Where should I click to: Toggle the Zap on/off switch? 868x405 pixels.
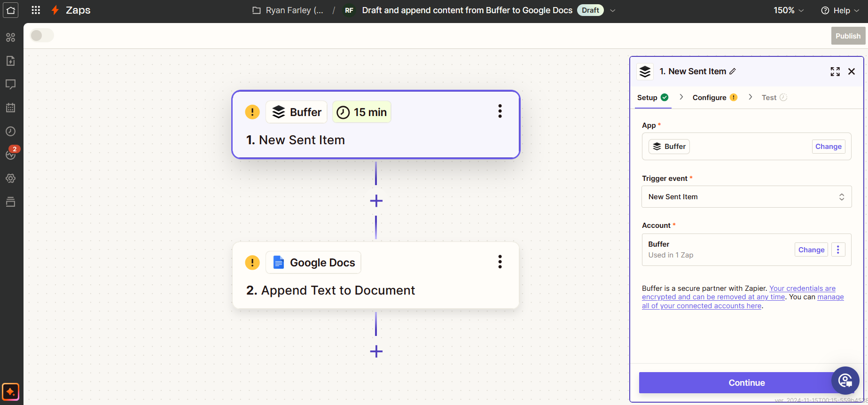click(x=42, y=36)
